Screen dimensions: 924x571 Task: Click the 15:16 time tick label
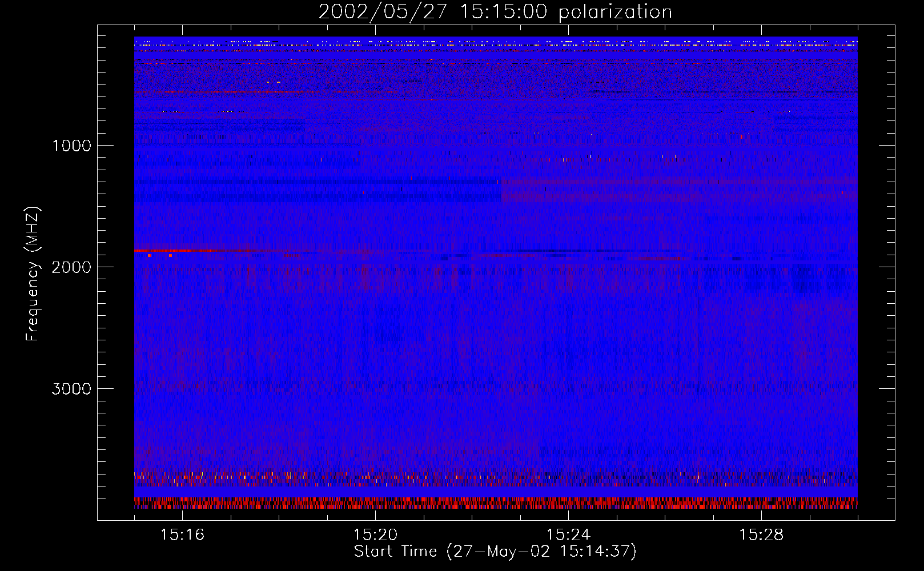coord(183,535)
